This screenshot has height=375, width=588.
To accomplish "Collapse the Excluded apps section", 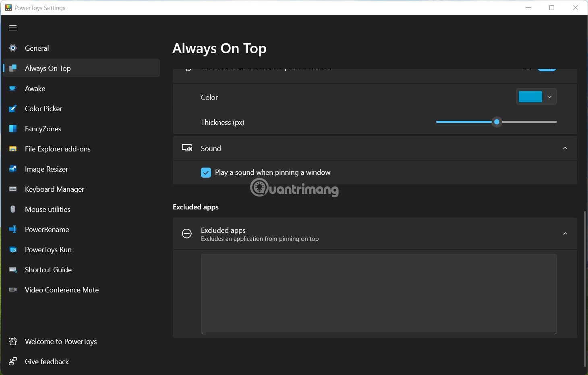I will [x=565, y=234].
